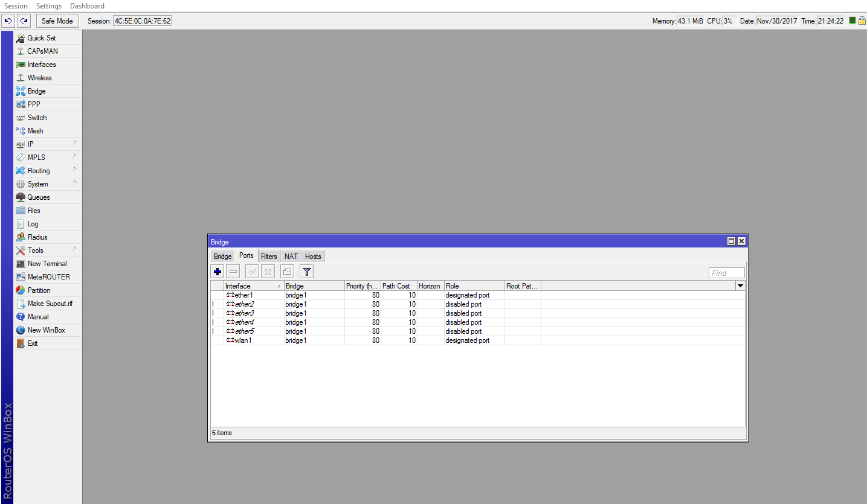Open the Dashboard menu
Screen dimensions: 867x504
(87, 6)
